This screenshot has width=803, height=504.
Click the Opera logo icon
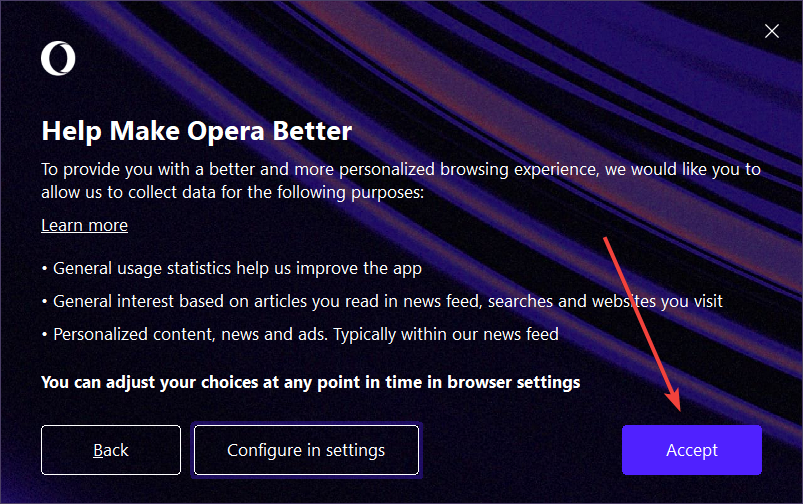point(58,58)
